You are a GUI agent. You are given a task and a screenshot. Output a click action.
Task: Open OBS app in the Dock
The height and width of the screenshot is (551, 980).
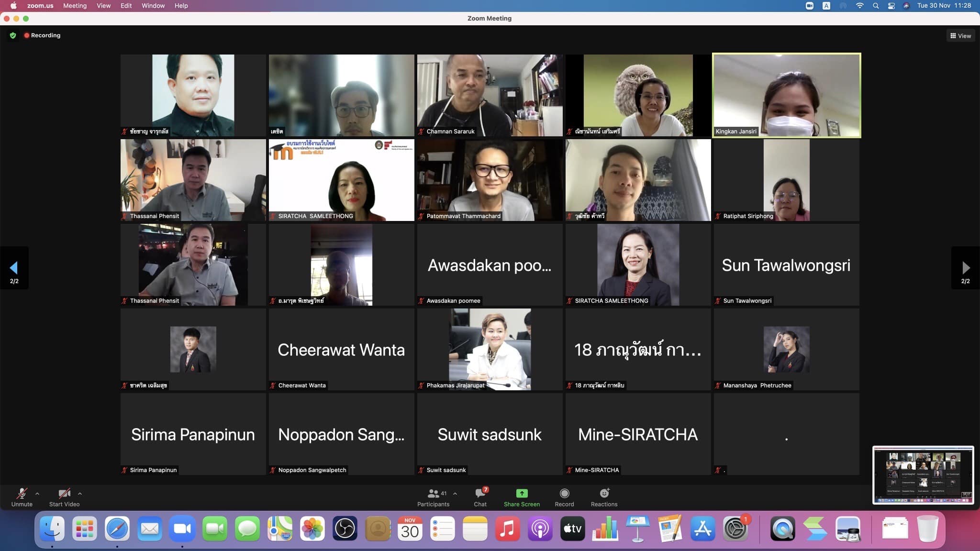(x=345, y=529)
